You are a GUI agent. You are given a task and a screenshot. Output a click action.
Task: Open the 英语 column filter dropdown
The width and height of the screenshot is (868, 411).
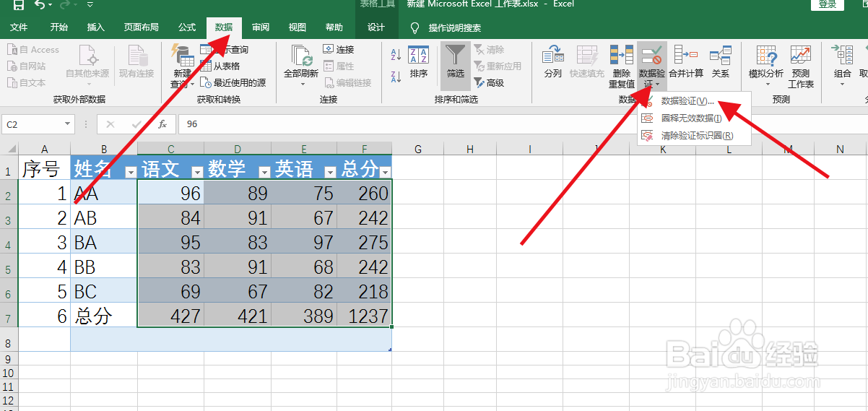330,172
